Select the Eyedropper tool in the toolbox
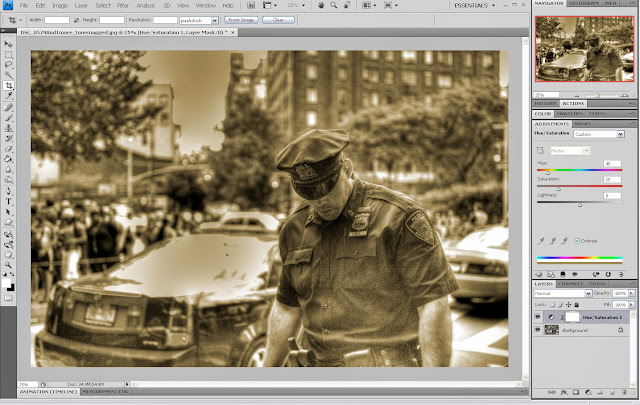This screenshot has height=405, width=640. [8, 96]
